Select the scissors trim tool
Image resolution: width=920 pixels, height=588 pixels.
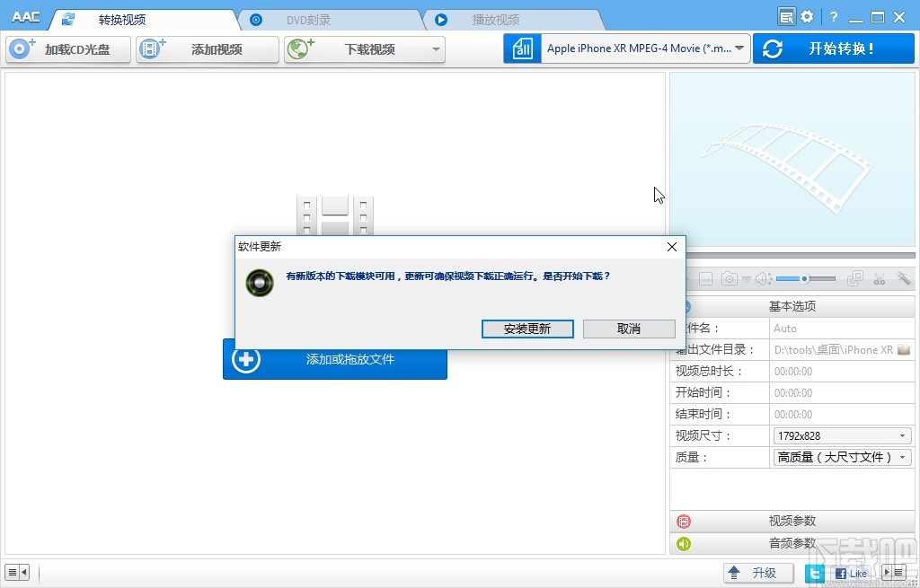click(879, 278)
